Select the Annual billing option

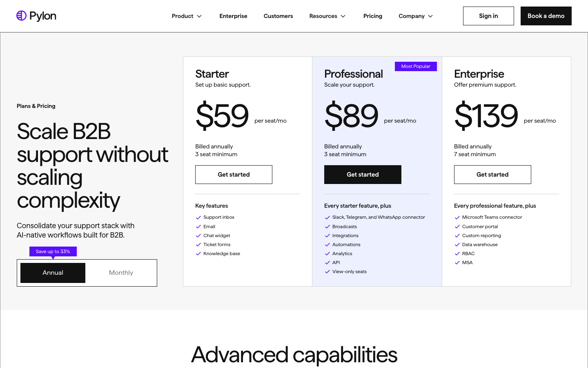pos(53,273)
